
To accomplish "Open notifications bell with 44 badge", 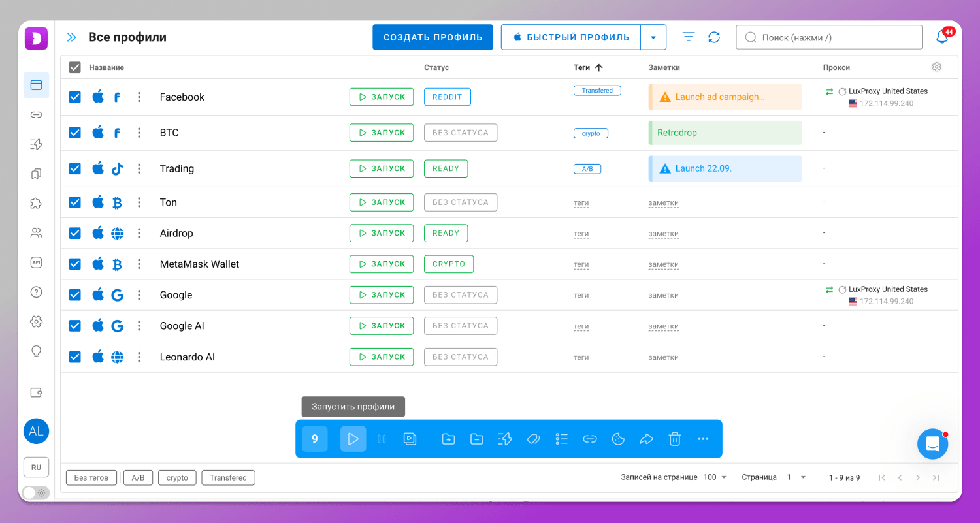I will (x=942, y=37).
